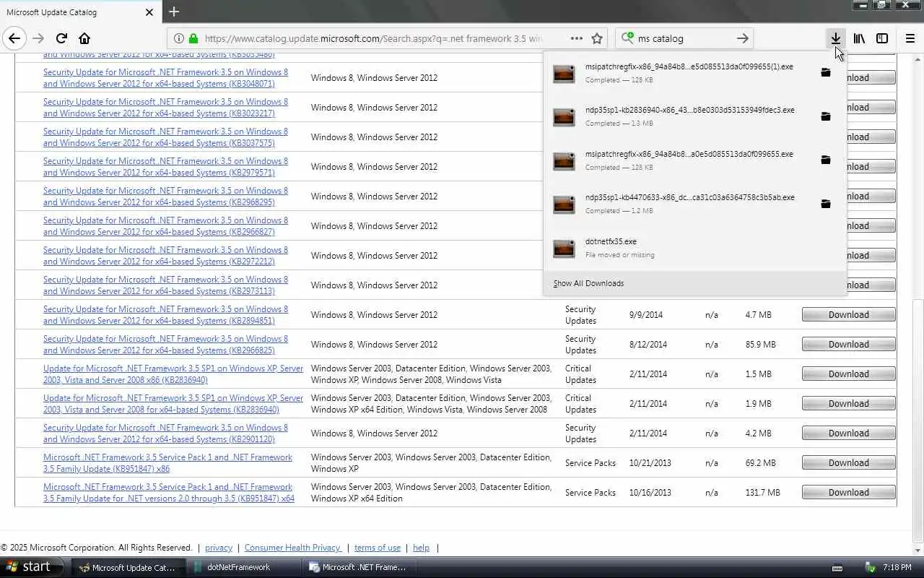Open the browser home page

click(84, 38)
